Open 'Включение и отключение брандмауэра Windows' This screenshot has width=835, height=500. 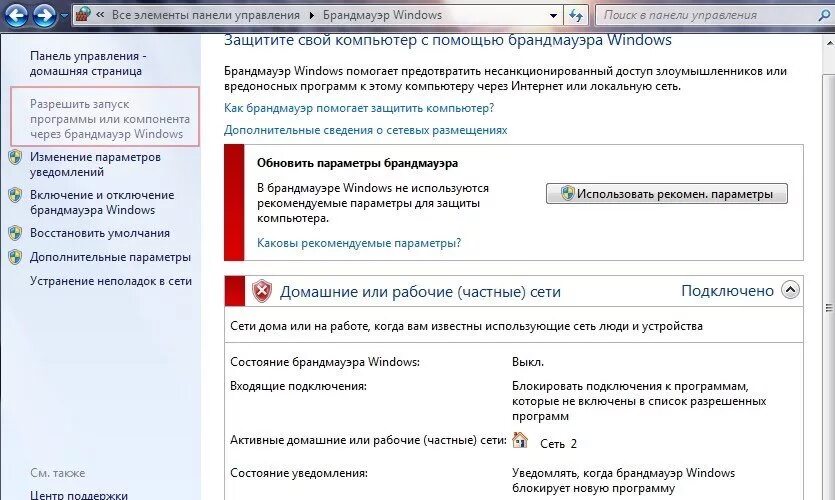tap(102, 202)
